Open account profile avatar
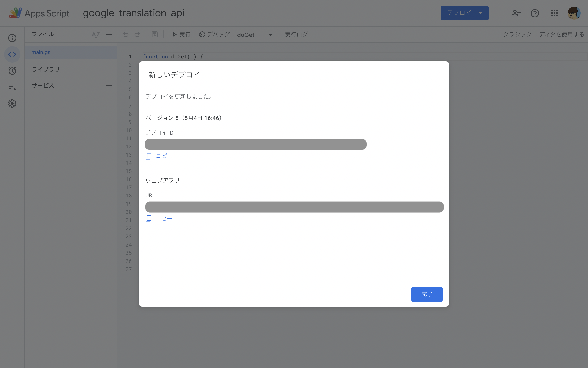The height and width of the screenshot is (368, 588). click(x=574, y=13)
